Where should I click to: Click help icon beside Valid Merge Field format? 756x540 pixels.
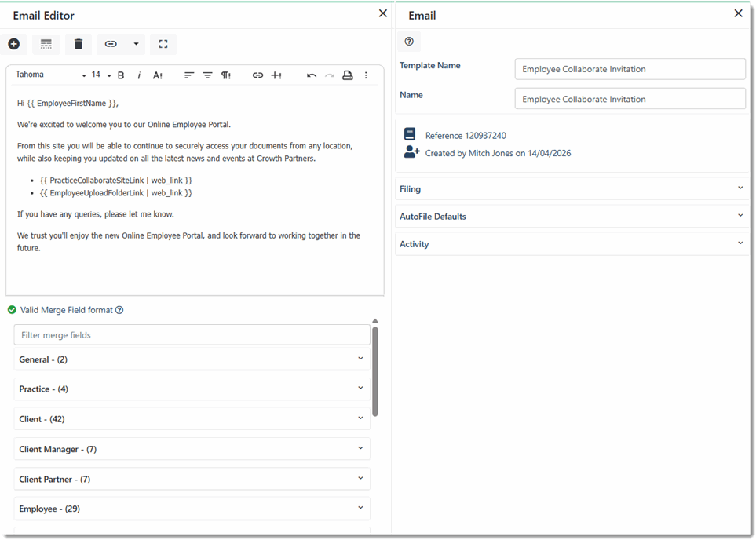[119, 310]
